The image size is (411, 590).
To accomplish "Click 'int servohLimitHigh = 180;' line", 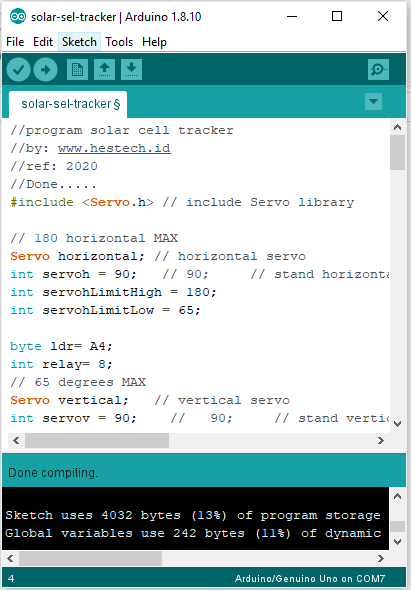I will 113,292.
